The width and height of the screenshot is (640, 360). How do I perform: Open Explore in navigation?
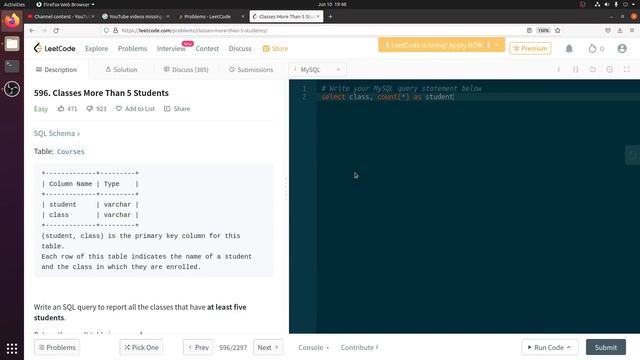(96, 49)
